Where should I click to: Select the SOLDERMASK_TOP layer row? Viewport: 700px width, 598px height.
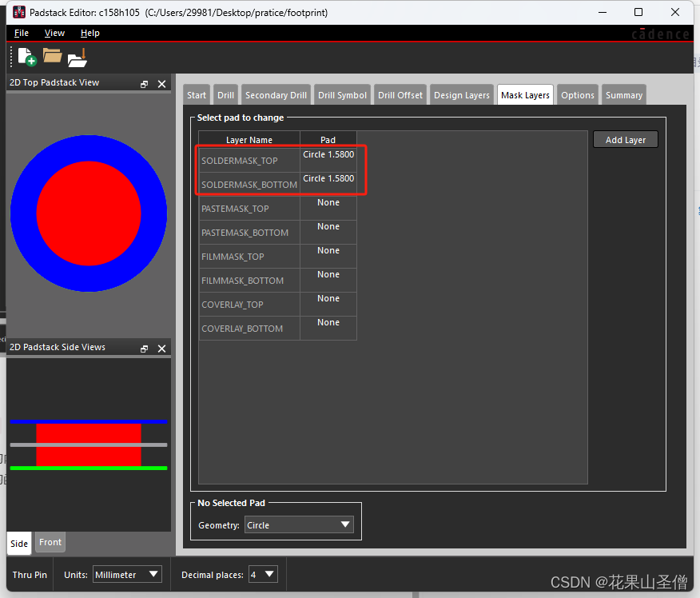click(x=249, y=160)
